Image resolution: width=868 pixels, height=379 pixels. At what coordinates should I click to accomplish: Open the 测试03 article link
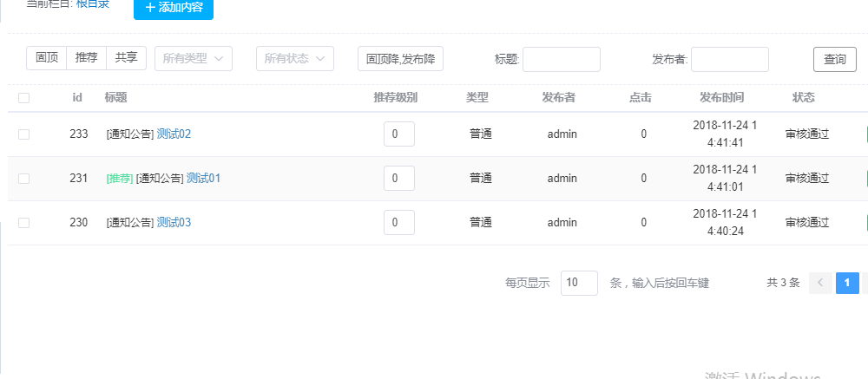[174, 223]
